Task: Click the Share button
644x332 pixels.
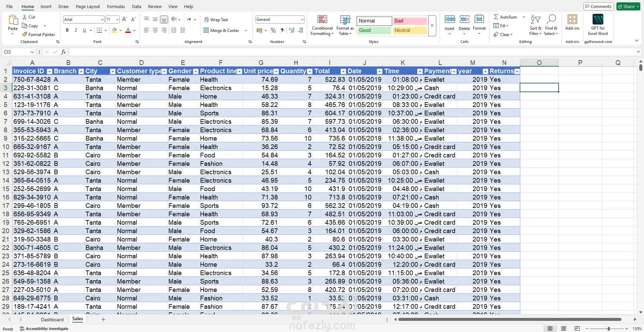Action: (629, 6)
